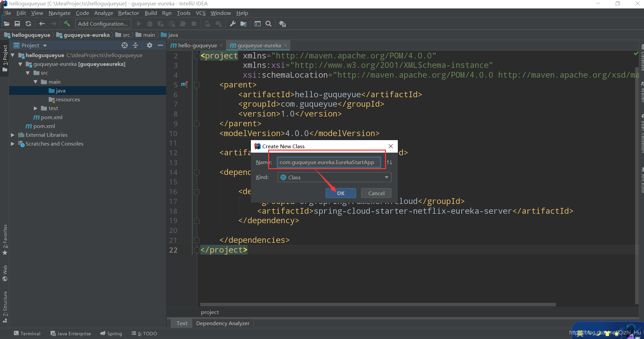Open the 6: TODO tool window

(144, 334)
